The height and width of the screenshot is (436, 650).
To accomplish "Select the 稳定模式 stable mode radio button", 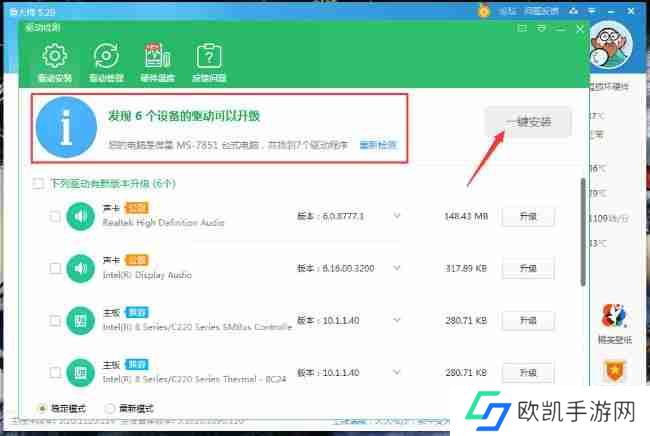I will coord(42,409).
